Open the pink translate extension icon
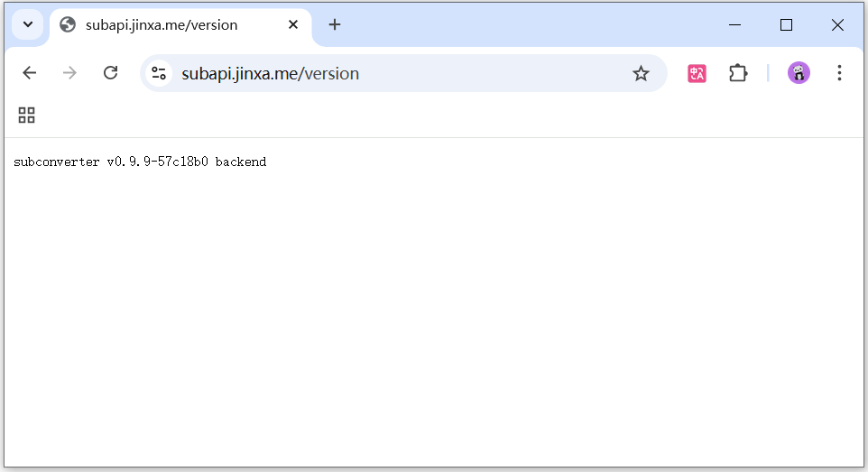Image resolution: width=868 pixels, height=472 pixels. pyautogui.click(x=697, y=73)
